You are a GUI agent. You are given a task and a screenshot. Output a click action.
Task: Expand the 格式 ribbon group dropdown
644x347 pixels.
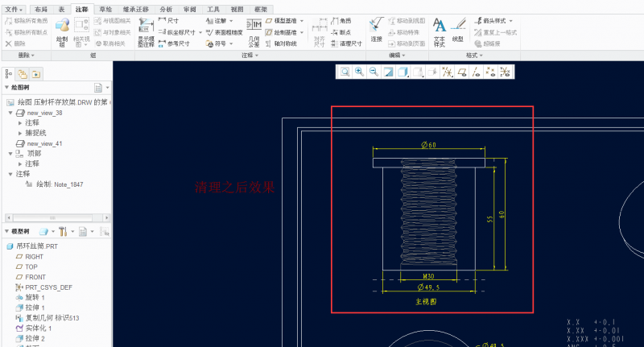(x=474, y=55)
